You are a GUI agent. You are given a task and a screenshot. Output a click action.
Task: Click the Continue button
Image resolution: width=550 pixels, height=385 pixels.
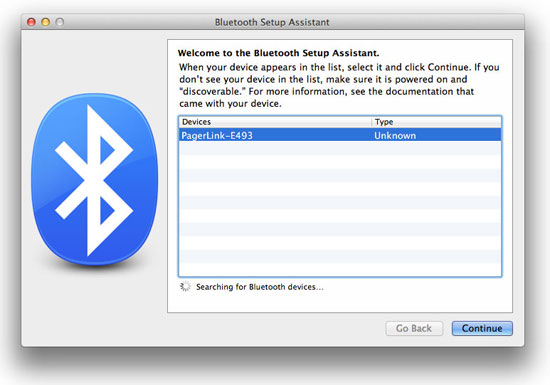(x=482, y=329)
